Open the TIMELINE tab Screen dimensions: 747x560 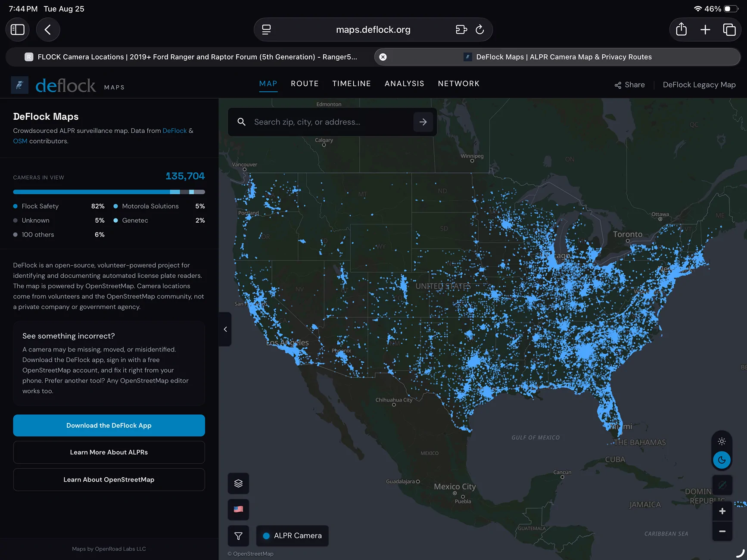[352, 84]
